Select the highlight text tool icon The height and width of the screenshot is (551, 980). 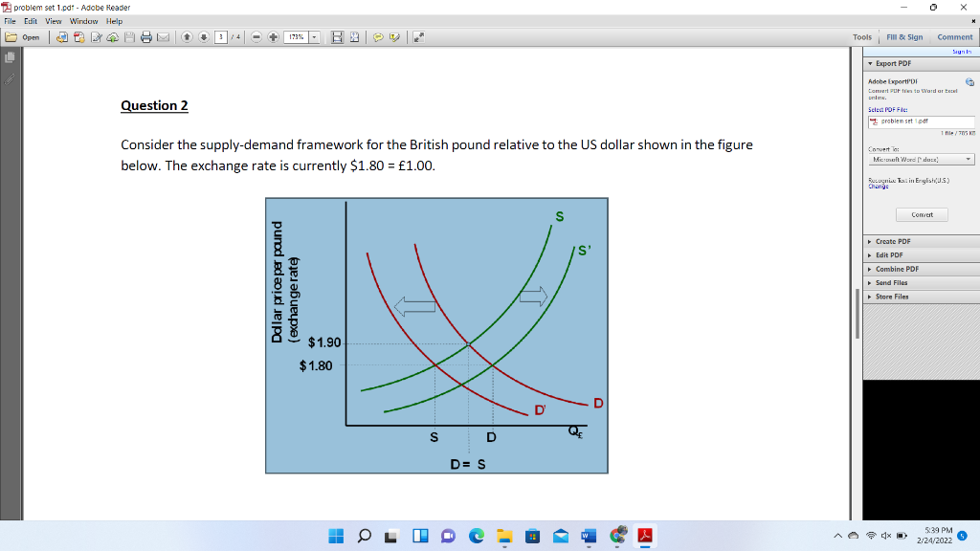tap(395, 37)
